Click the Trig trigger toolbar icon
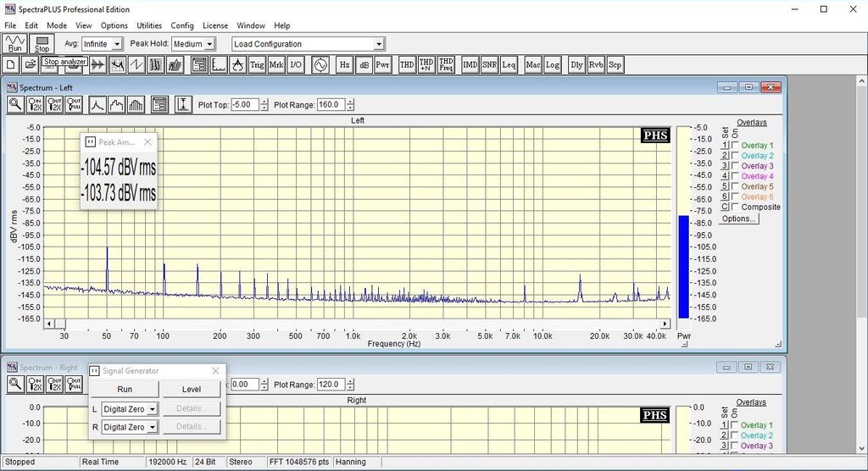Screen dimensions: 868x471 [x=257, y=64]
